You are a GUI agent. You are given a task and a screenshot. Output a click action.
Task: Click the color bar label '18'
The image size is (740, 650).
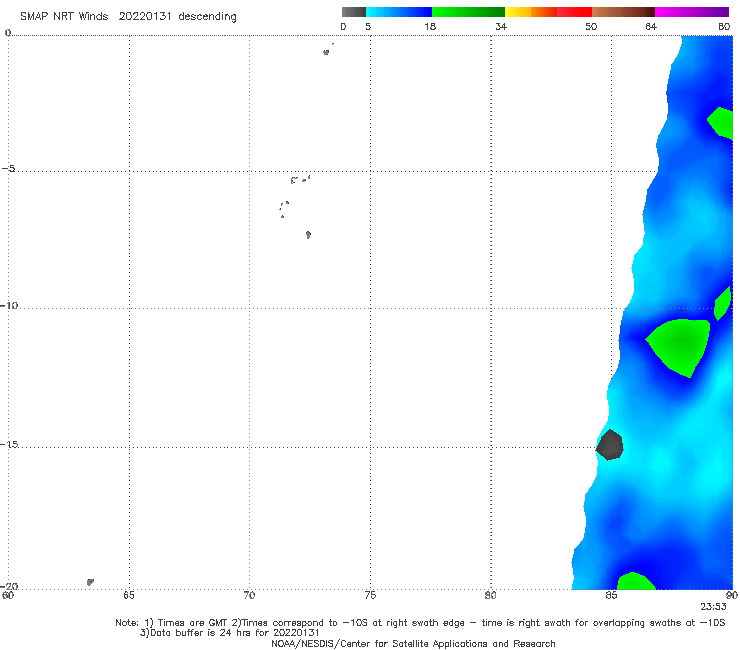(x=430, y=26)
